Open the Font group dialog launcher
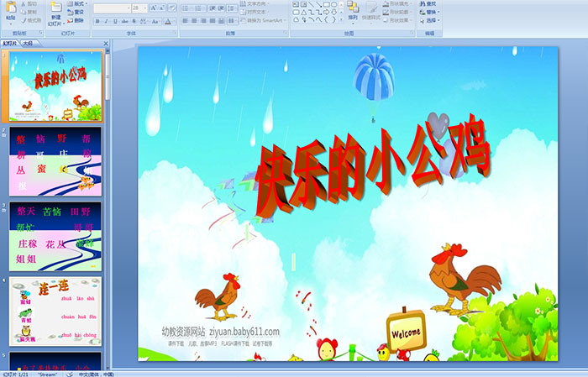Image resolution: width=588 pixels, height=377 pixels. [175, 34]
